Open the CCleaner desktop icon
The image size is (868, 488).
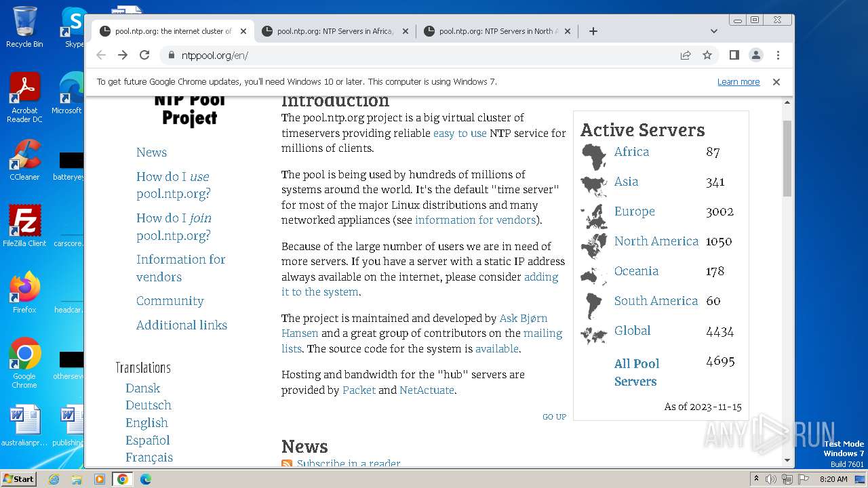pyautogui.click(x=24, y=160)
